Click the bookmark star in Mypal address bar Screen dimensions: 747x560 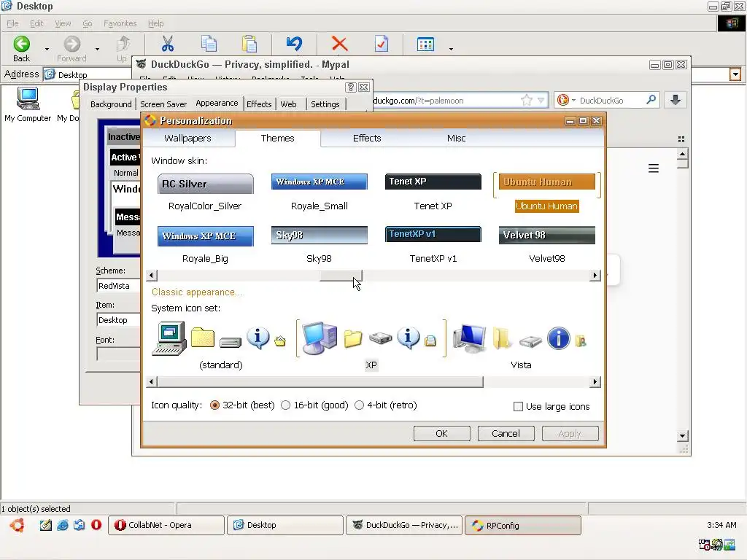[x=527, y=100]
